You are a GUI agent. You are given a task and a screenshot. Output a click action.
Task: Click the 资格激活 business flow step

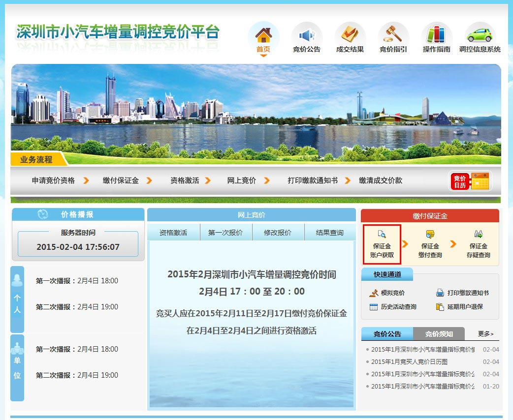185,180
